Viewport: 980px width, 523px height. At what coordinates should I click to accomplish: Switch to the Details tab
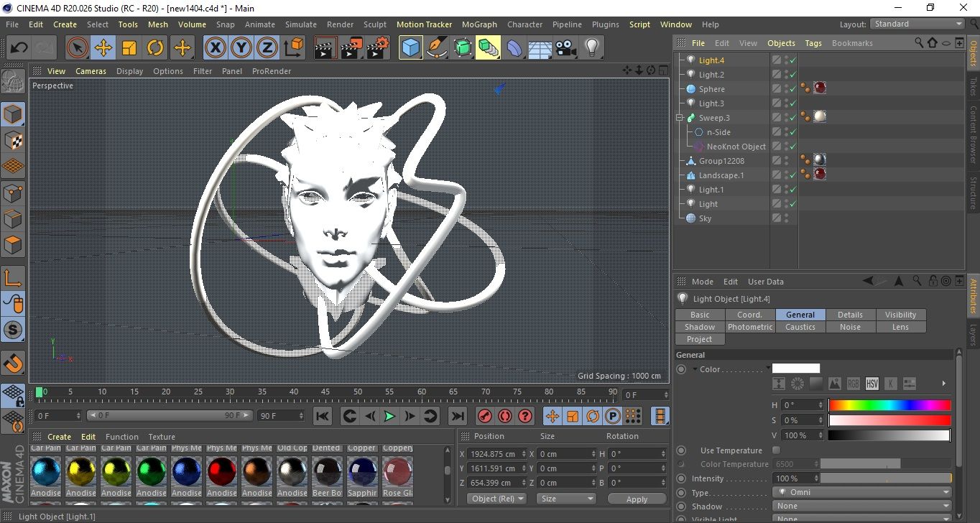tap(850, 315)
